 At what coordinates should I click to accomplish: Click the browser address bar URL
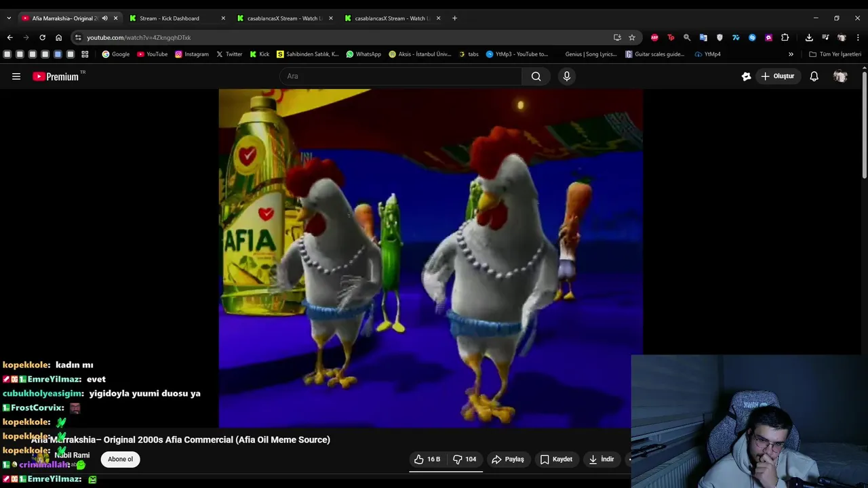click(x=138, y=37)
